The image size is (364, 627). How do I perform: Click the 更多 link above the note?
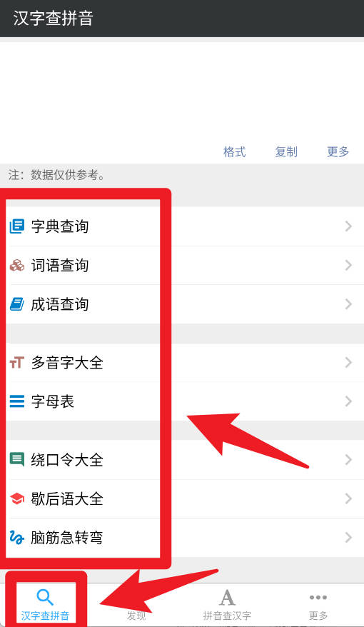(338, 152)
